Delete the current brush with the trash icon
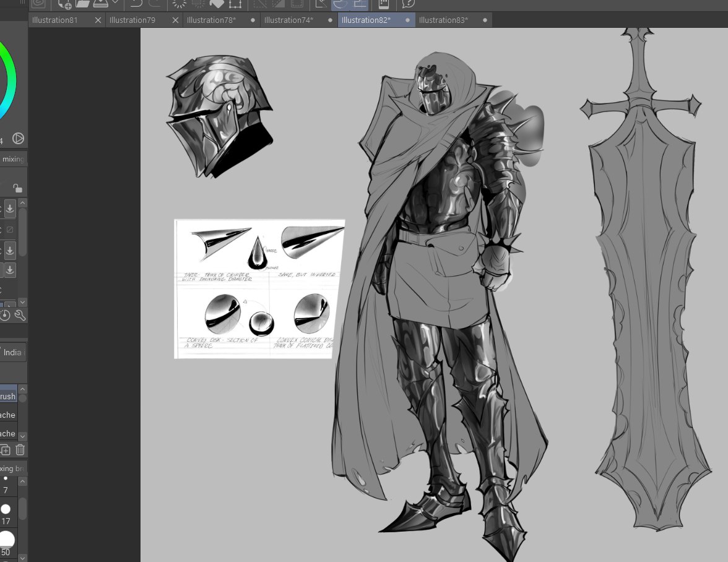Screen dimensions: 728x562 click(x=20, y=450)
